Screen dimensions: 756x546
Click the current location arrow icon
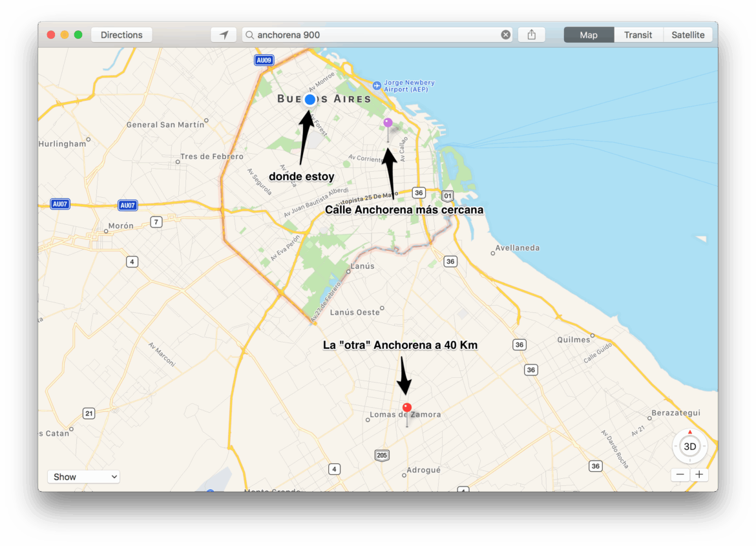(x=223, y=34)
